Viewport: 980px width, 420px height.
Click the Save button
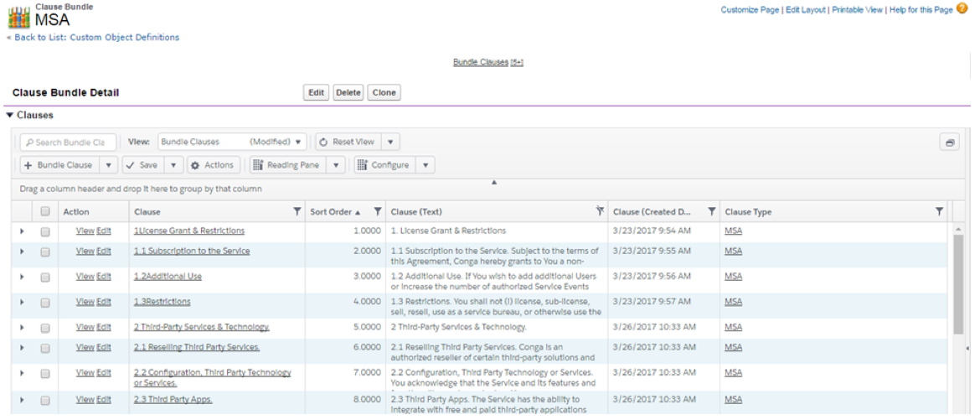[143, 165]
